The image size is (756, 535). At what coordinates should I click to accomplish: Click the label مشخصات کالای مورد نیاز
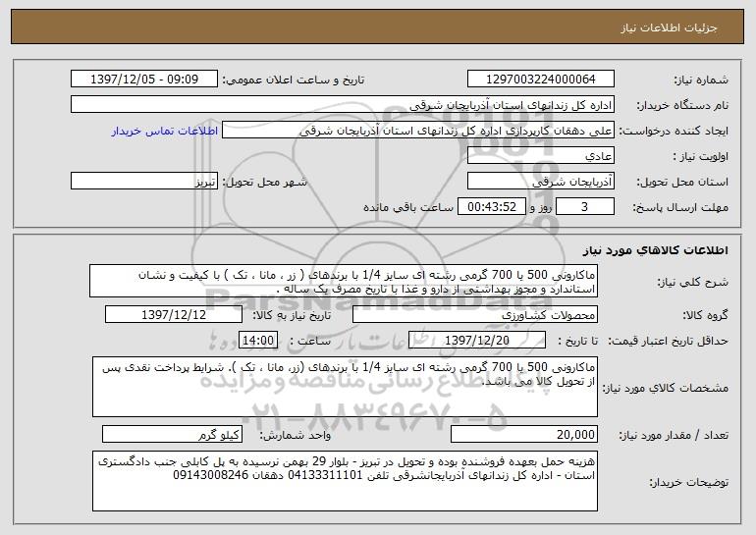[666, 388]
